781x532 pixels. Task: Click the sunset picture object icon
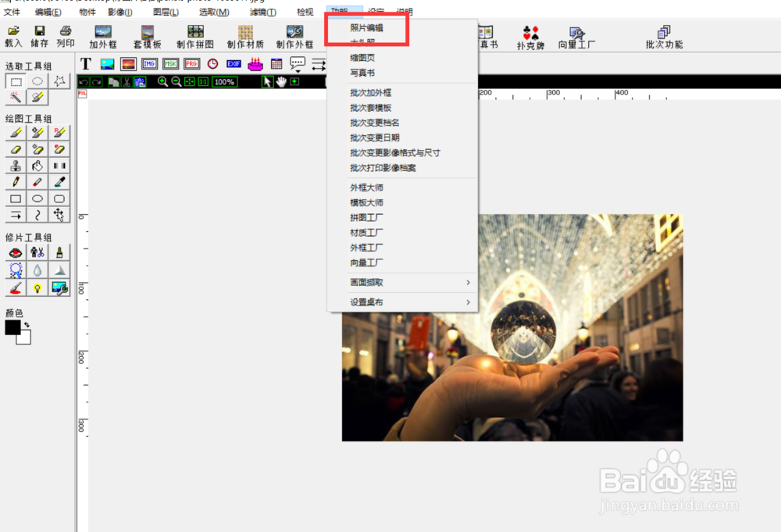coord(128,64)
